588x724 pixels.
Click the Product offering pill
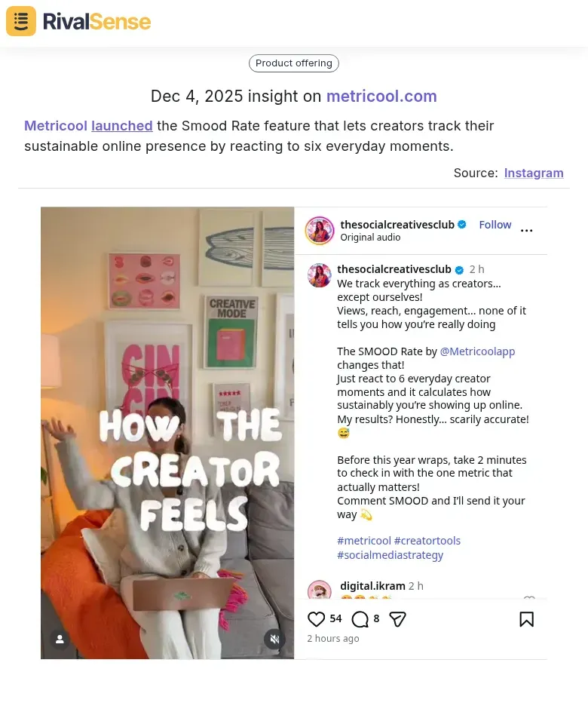pyautogui.click(x=293, y=63)
